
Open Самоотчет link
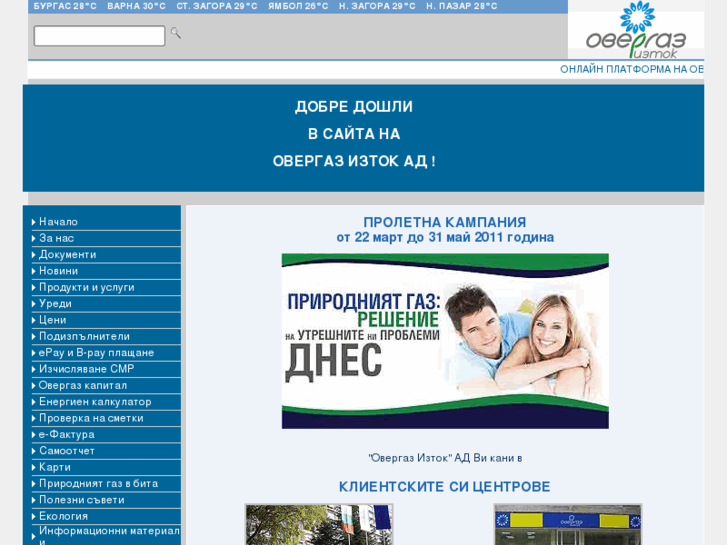(x=67, y=451)
